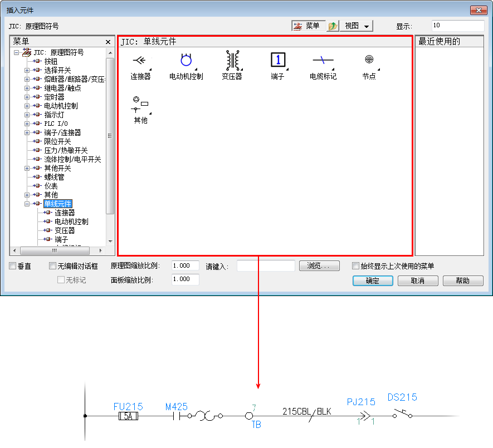Select the 节点 node symbol icon

coord(369,60)
